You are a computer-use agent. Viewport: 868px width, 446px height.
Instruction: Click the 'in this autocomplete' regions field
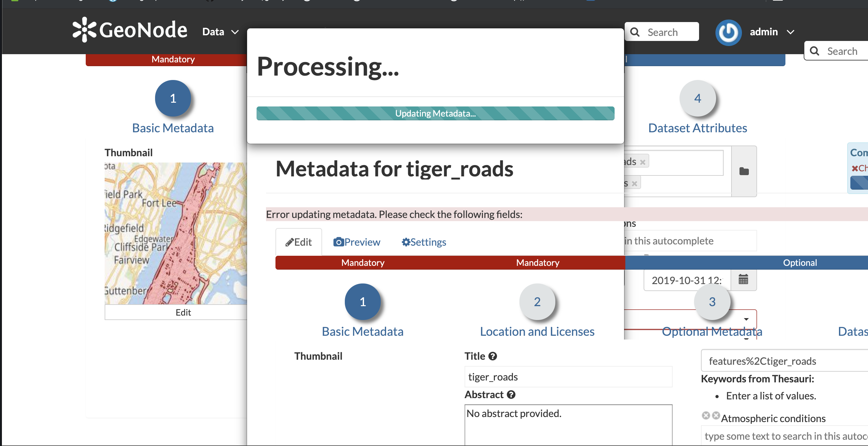690,241
